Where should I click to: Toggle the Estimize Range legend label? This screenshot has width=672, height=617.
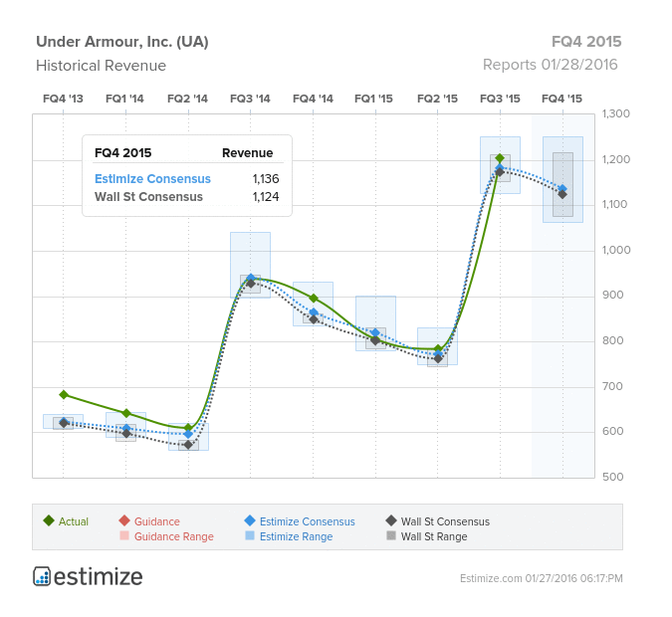tap(296, 536)
